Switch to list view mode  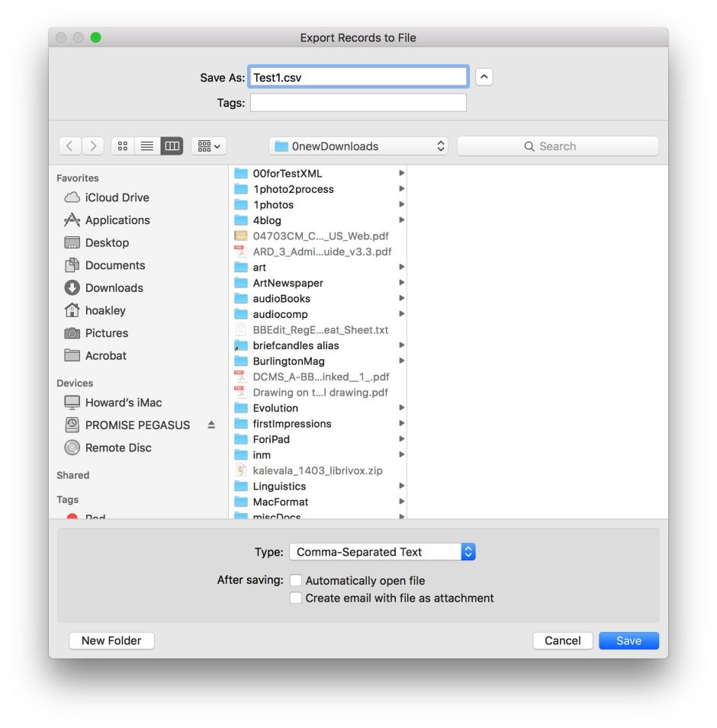147,146
